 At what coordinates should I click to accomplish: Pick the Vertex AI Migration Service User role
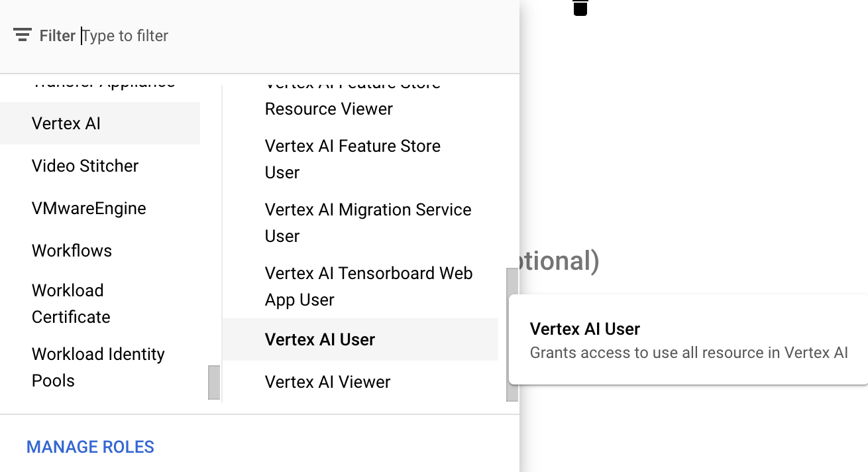click(x=368, y=223)
